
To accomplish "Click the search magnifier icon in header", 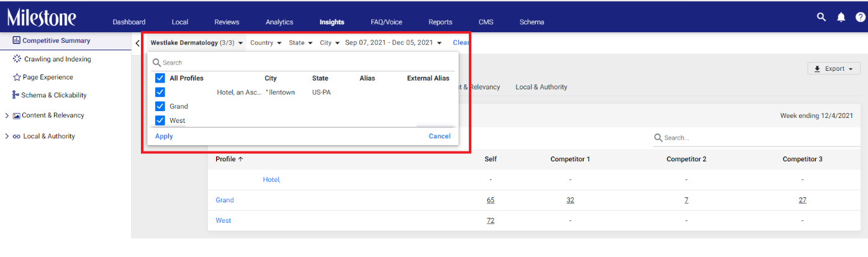I will [821, 17].
